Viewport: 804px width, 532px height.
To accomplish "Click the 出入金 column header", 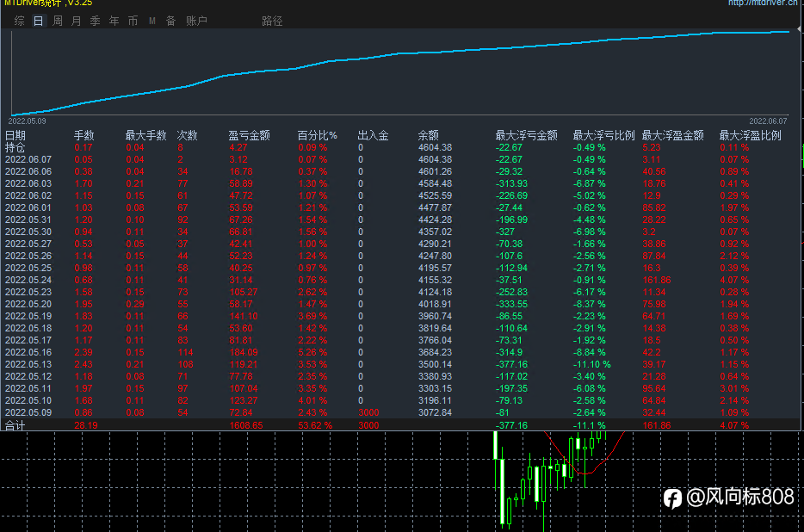I will 374,135.
